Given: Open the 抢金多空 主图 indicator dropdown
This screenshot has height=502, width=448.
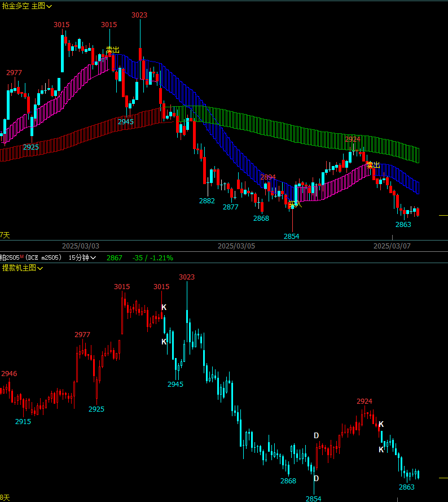Looking at the screenshot, I should tap(27, 6).
